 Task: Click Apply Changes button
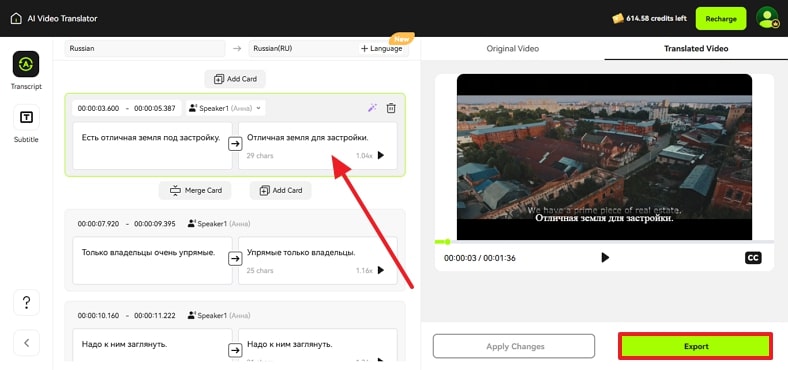click(514, 346)
